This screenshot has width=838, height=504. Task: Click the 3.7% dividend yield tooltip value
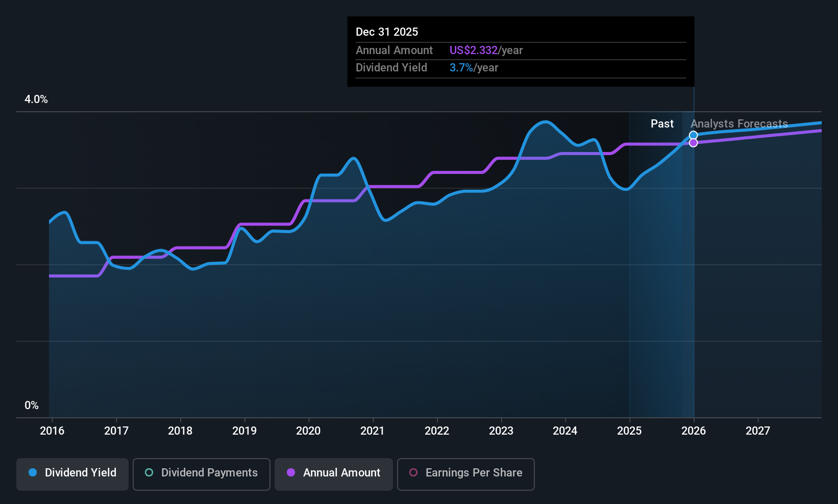pyautogui.click(x=461, y=67)
